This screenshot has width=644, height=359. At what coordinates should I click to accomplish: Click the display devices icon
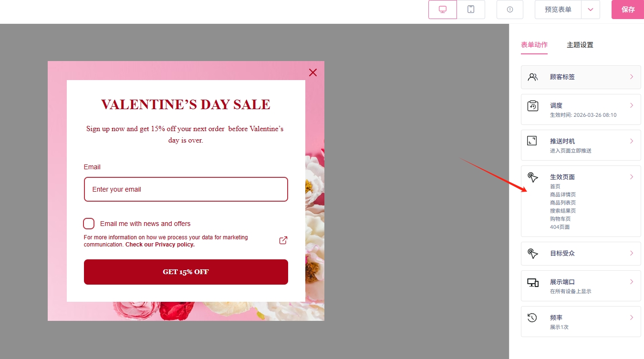(533, 282)
